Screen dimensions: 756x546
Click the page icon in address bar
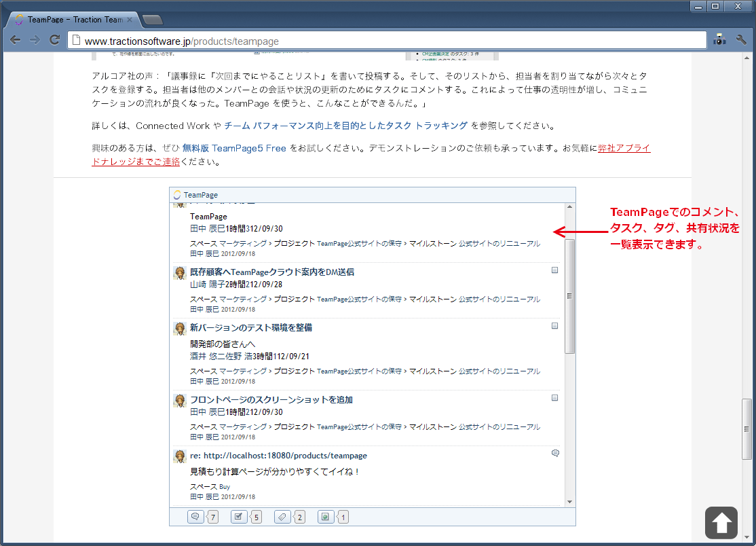76,41
